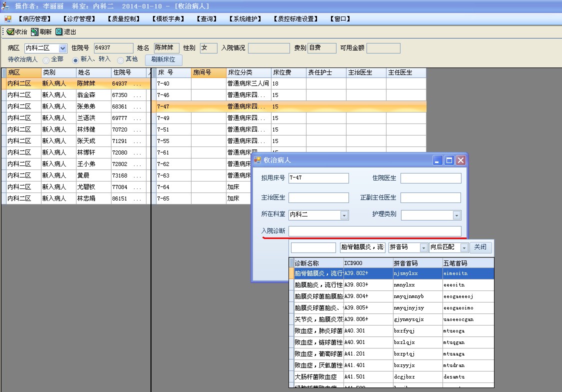This screenshot has height=392, width=562.
Task: Select patient row 林忠娟
Action: (76, 198)
